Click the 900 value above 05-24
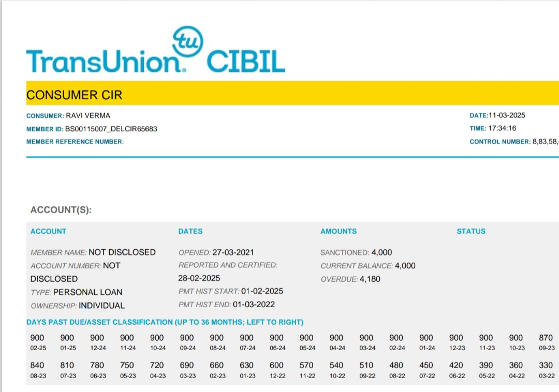Viewport: 559px width, 392px height. tap(306, 338)
